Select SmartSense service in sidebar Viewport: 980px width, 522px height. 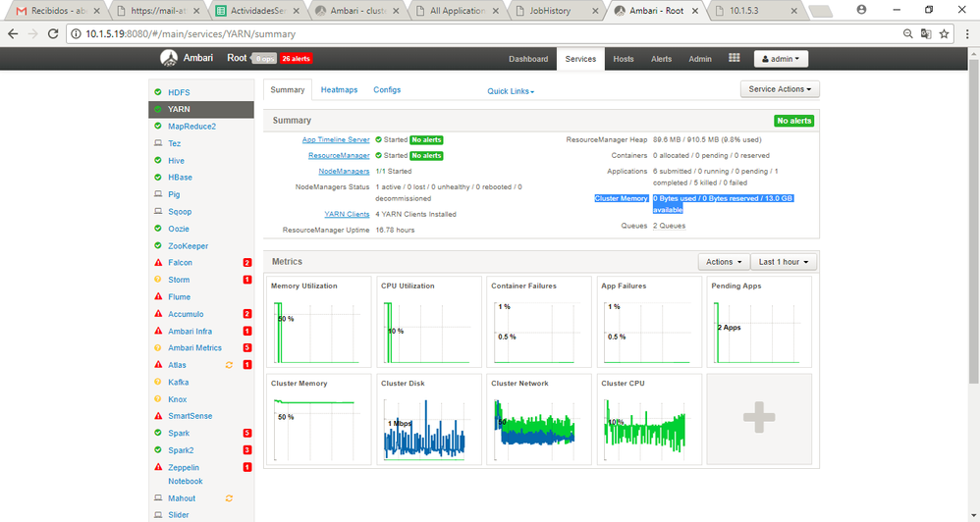pos(190,416)
